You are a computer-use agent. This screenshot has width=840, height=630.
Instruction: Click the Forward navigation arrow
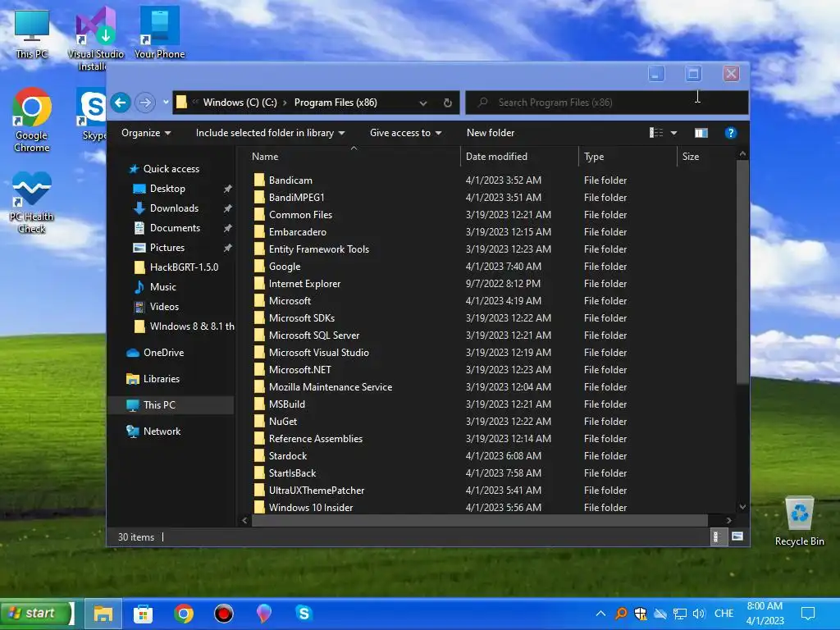click(x=145, y=103)
